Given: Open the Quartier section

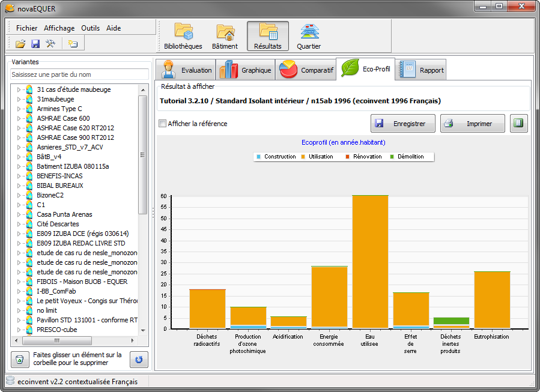Looking at the screenshot, I should point(309,36).
